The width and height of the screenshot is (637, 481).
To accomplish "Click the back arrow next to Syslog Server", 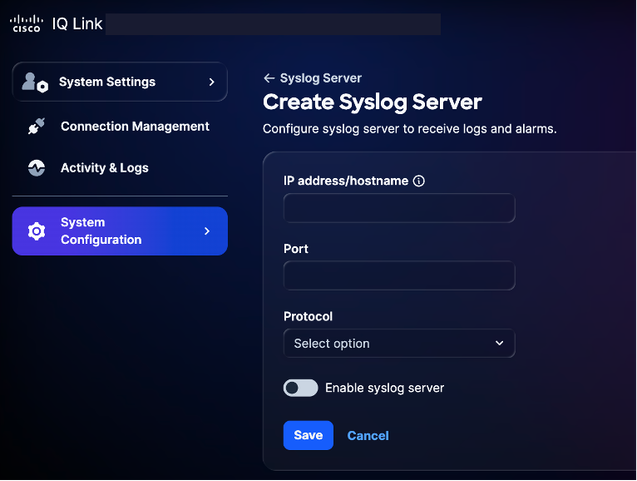I will pos(269,78).
